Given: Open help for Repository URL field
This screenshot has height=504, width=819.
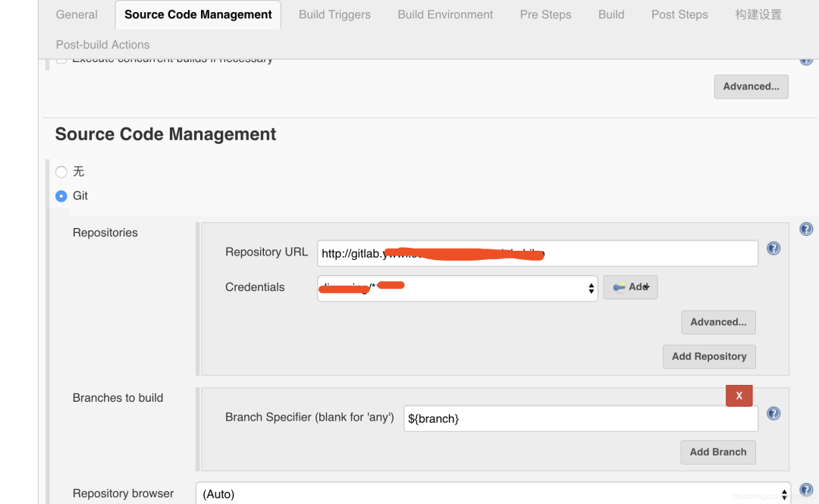Looking at the screenshot, I should click(x=773, y=248).
